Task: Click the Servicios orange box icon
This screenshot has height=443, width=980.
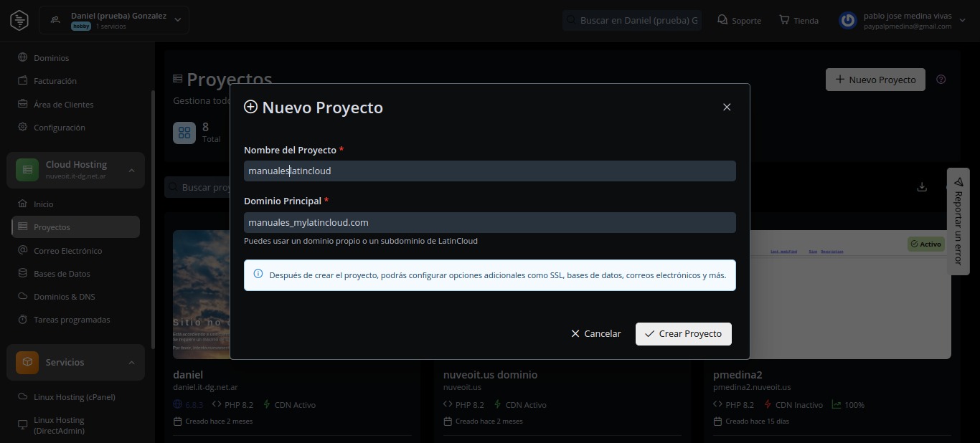Action: (27, 362)
